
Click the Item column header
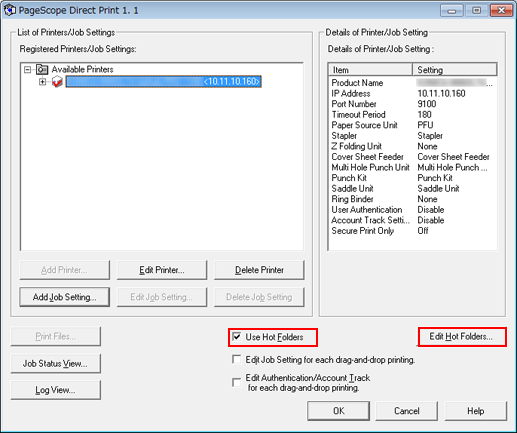370,70
